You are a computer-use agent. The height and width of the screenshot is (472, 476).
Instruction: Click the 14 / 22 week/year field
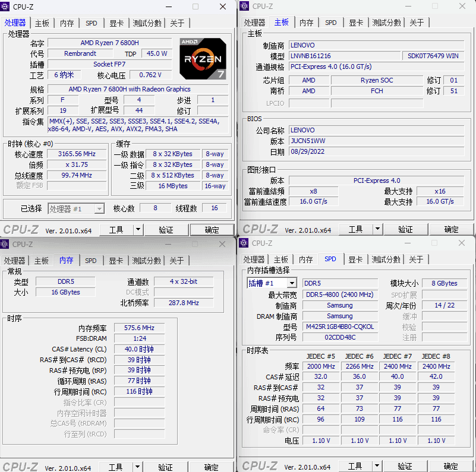(445, 305)
